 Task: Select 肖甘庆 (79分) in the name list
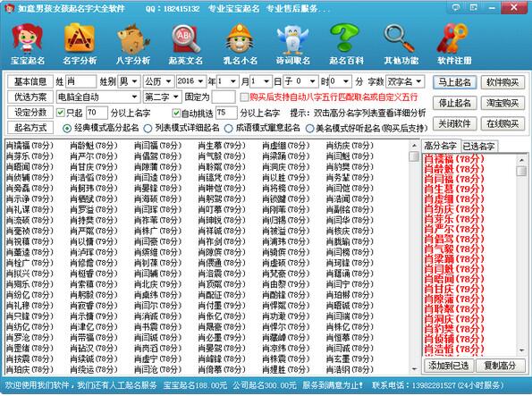point(94,167)
